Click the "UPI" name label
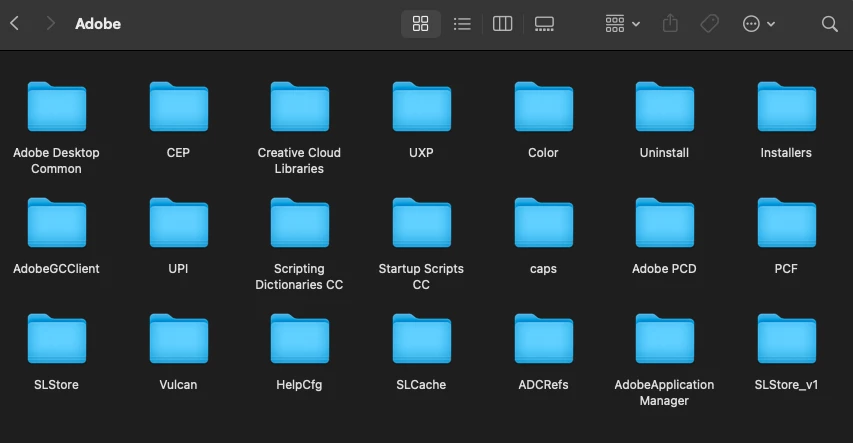853x443 pixels. (x=178, y=268)
